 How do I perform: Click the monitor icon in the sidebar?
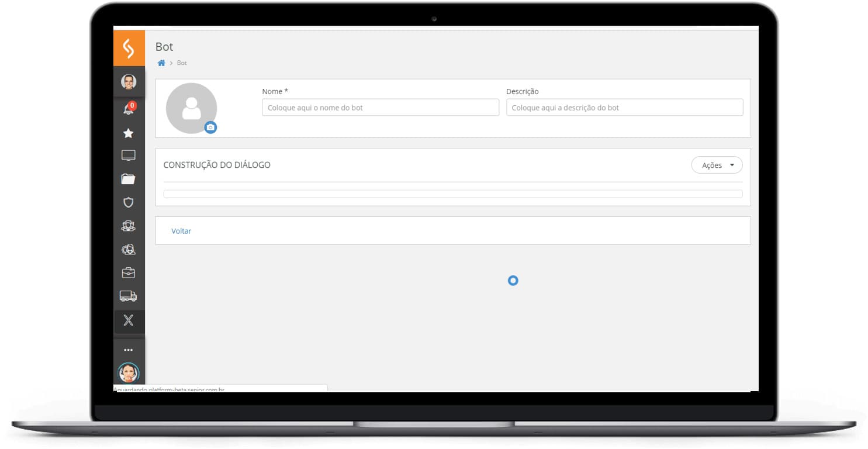(x=129, y=156)
